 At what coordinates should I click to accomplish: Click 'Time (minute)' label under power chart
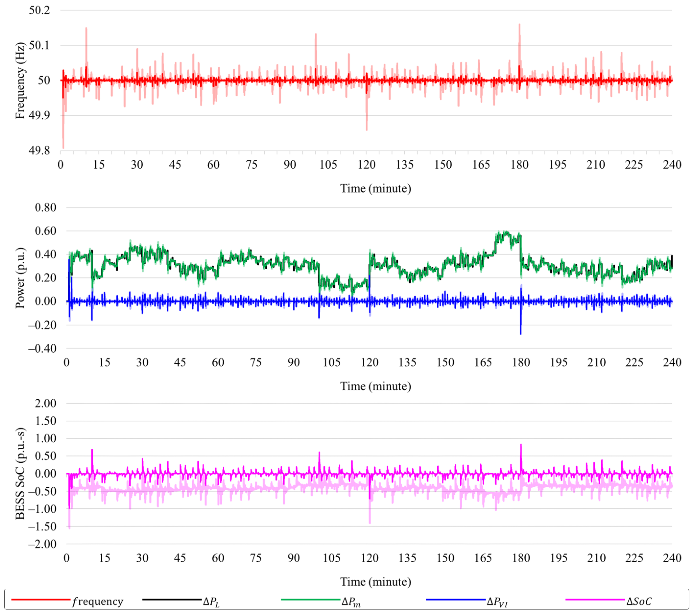click(375, 386)
